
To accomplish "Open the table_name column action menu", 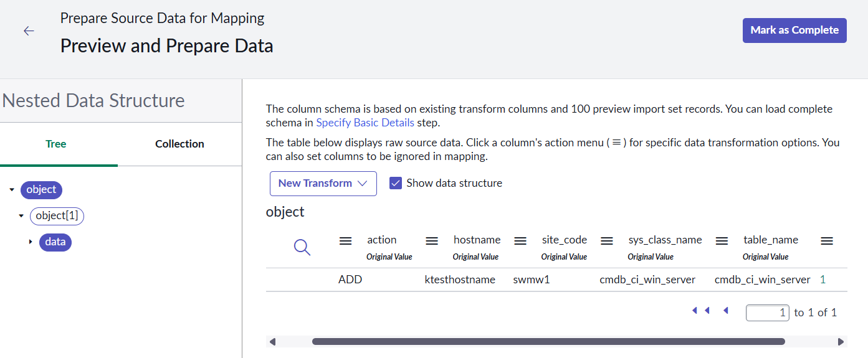I will pyautogui.click(x=722, y=241).
